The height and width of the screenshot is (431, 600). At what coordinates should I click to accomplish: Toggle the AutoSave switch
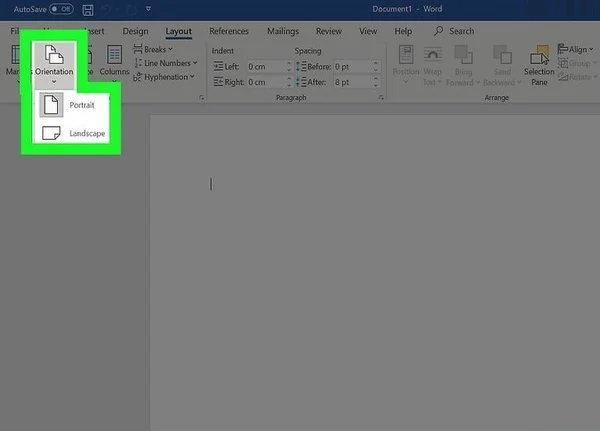pyautogui.click(x=61, y=9)
